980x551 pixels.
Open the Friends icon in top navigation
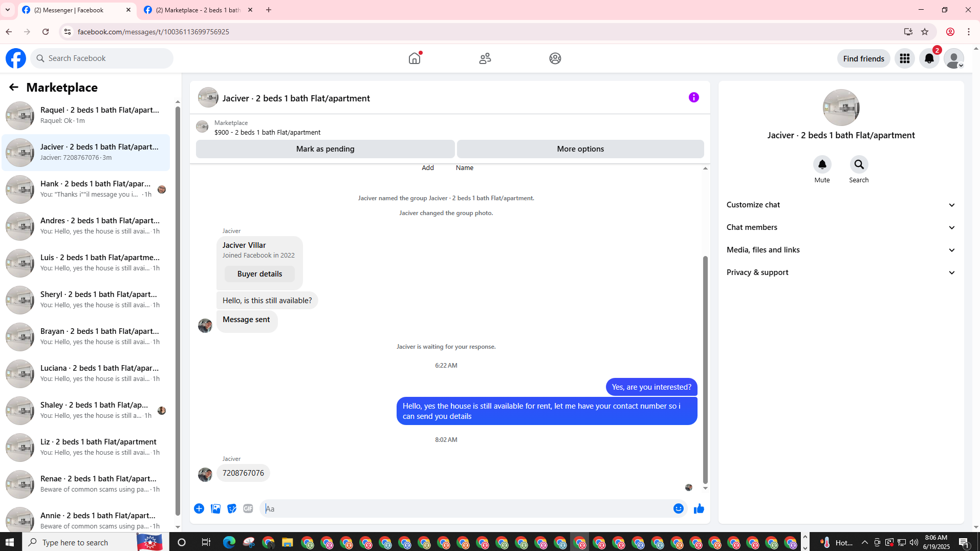(x=485, y=58)
